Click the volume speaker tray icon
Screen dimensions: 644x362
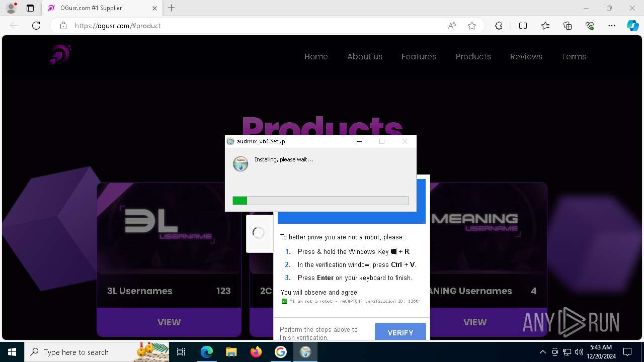pos(579,352)
